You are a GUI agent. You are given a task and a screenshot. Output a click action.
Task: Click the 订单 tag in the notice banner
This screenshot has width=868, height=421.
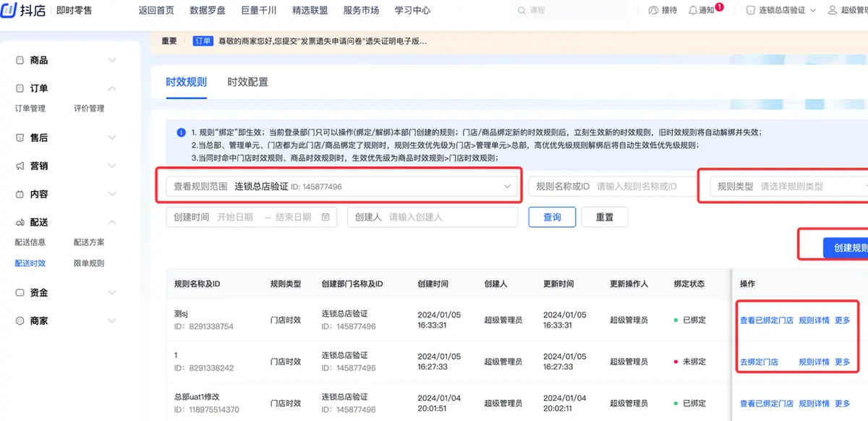tap(203, 41)
